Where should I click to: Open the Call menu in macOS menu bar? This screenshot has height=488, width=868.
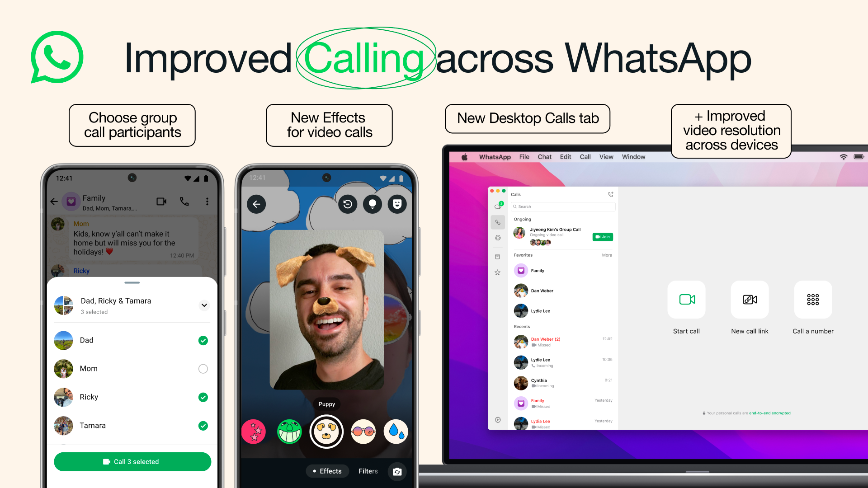[x=584, y=157]
